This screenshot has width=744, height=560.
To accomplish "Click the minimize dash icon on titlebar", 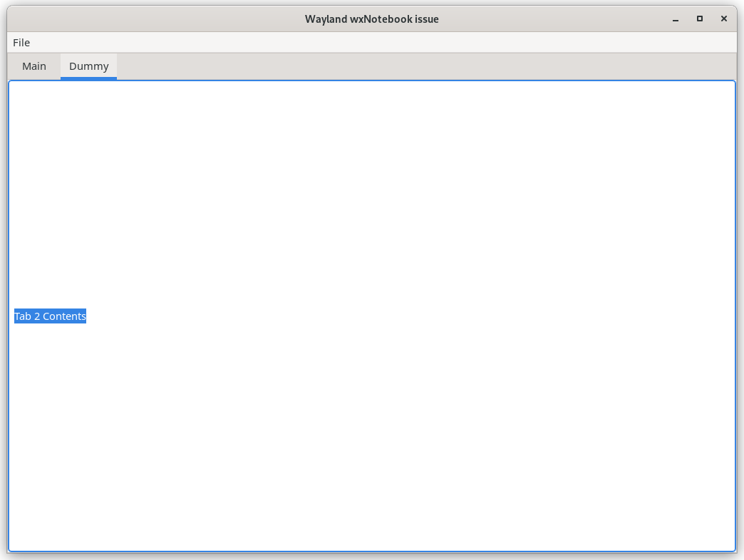I will (x=674, y=19).
